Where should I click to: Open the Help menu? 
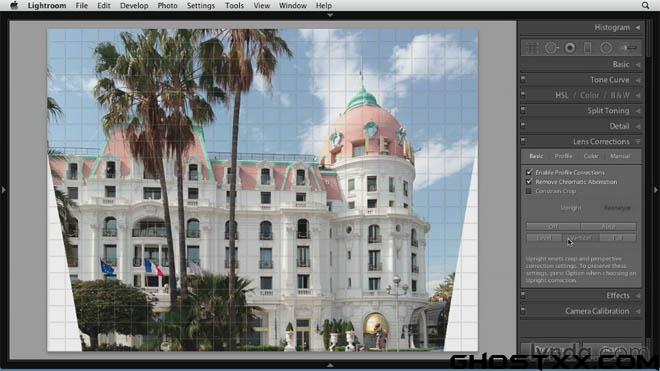tap(324, 5)
